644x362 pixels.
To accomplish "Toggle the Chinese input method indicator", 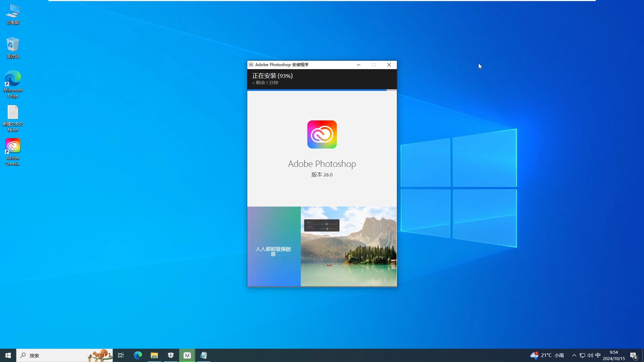I will (x=598, y=355).
